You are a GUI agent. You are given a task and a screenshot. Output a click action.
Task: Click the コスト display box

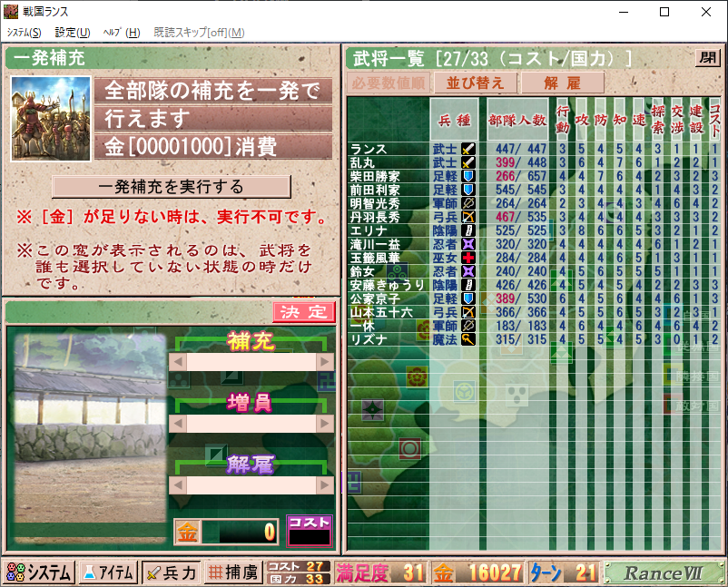pyautogui.click(x=310, y=531)
